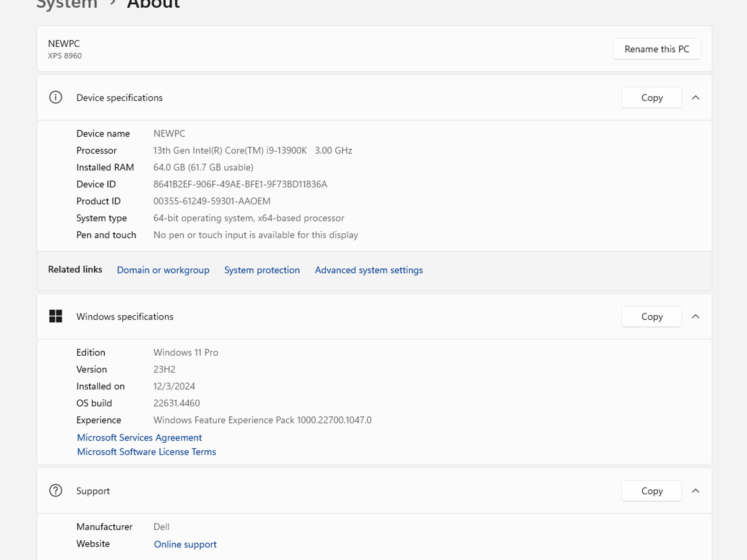The width and height of the screenshot is (747, 560).
Task: Copy the device specifications
Action: pyautogui.click(x=651, y=97)
